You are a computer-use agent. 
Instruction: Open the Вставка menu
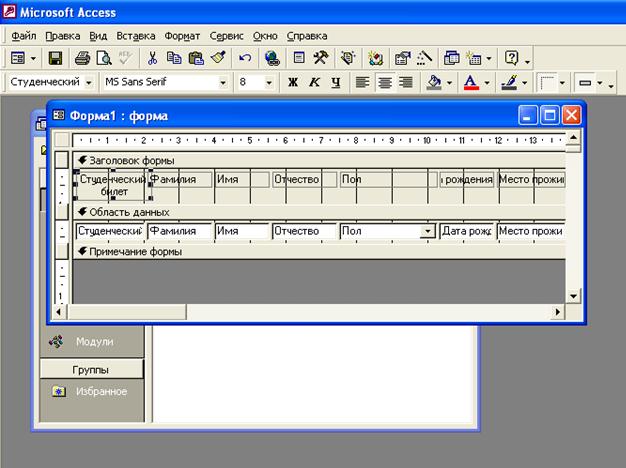[136, 36]
